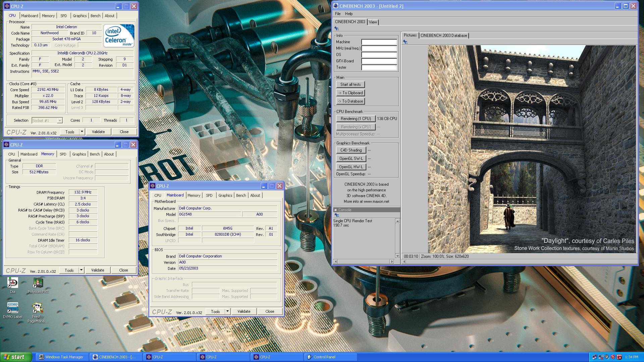Click the Console vertical scrollbar up arrow
The width and height of the screenshot is (644, 362).
click(397, 221)
